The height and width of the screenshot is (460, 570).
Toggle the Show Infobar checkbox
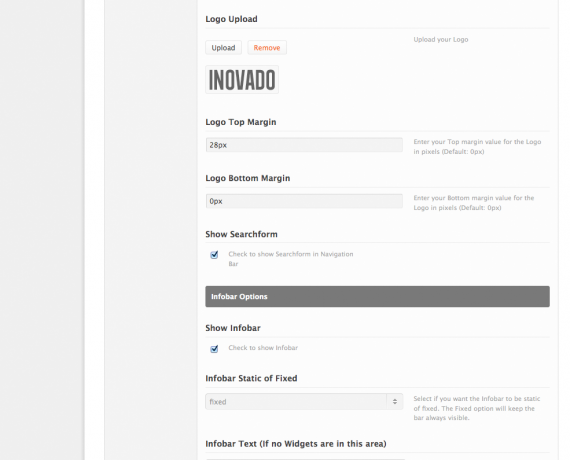click(x=214, y=349)
